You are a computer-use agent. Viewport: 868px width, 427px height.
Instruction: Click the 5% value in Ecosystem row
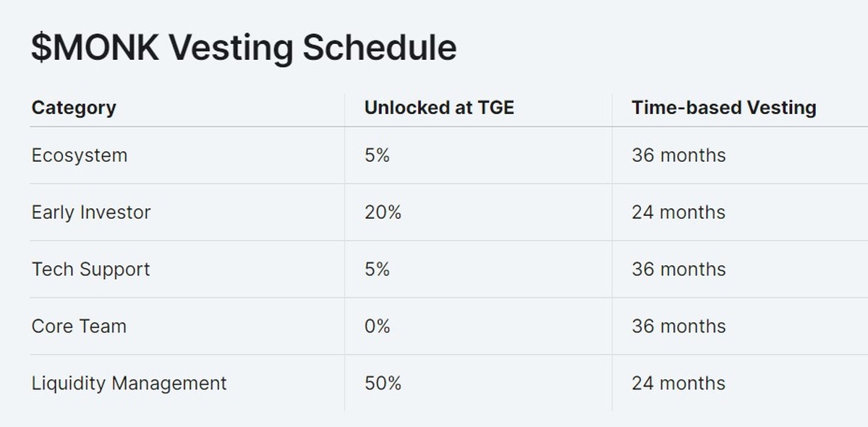click(x=377, y=155)
